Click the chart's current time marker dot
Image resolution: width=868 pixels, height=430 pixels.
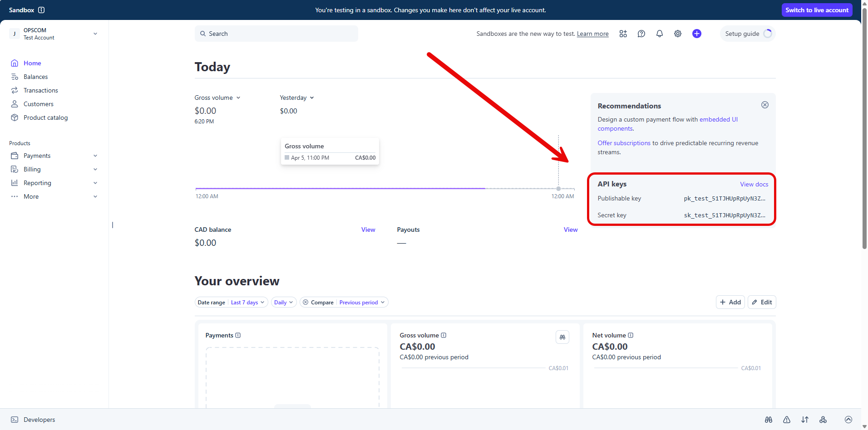click(x=558, y=189)
